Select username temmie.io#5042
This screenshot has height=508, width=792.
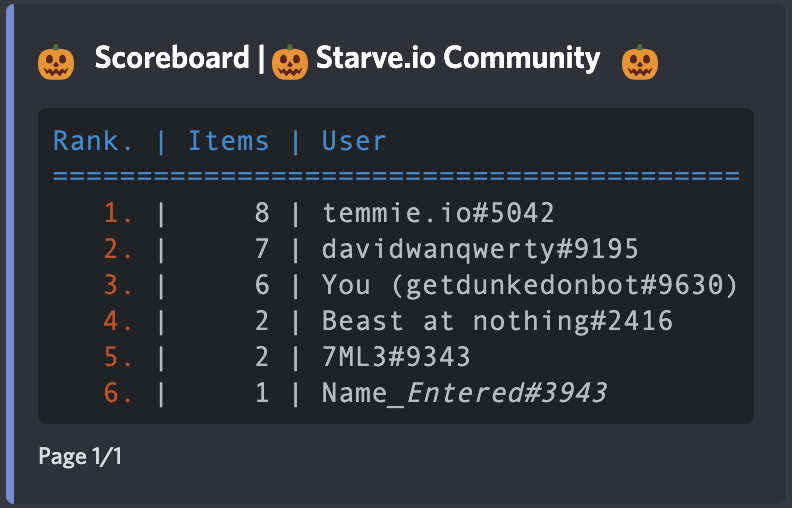point(438,213)
